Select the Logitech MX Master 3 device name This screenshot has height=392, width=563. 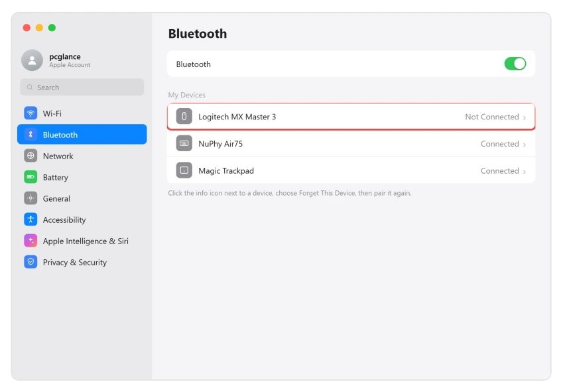(237, 117)
